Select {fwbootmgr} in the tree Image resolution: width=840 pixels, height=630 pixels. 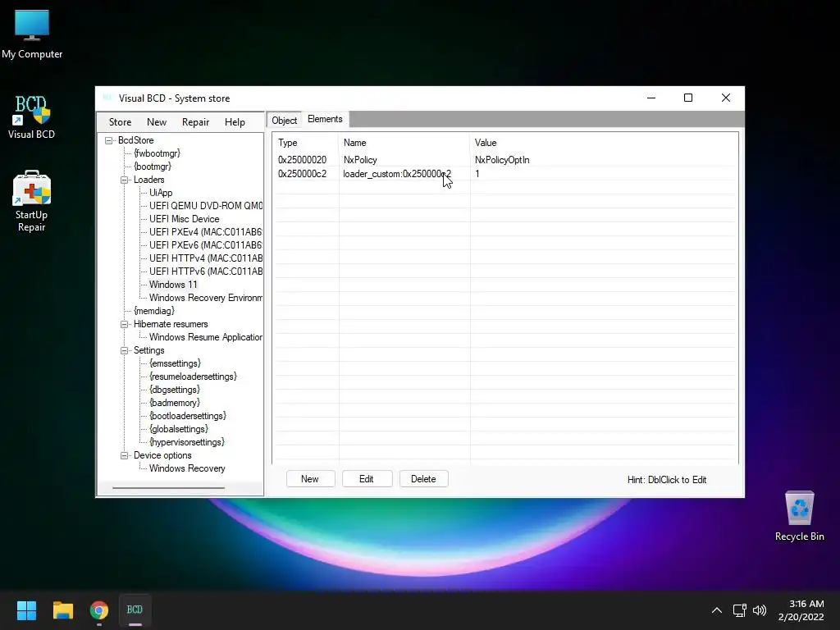click(157, 153)
